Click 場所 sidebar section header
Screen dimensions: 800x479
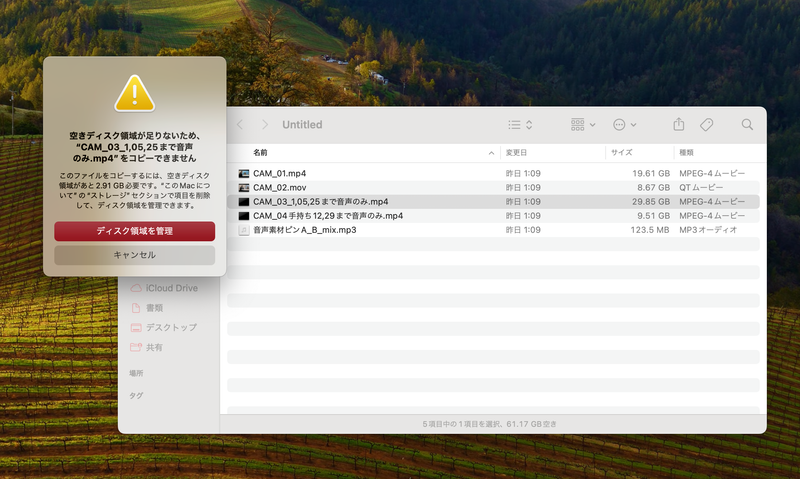(x=136, y=373)
